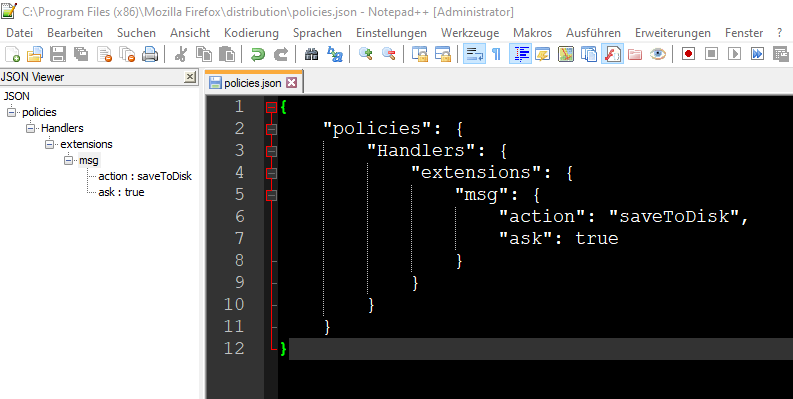Screen dimensions: 793x399
Task: Toggle file monitoring with the eye icon
Action: tap(657, 54)
